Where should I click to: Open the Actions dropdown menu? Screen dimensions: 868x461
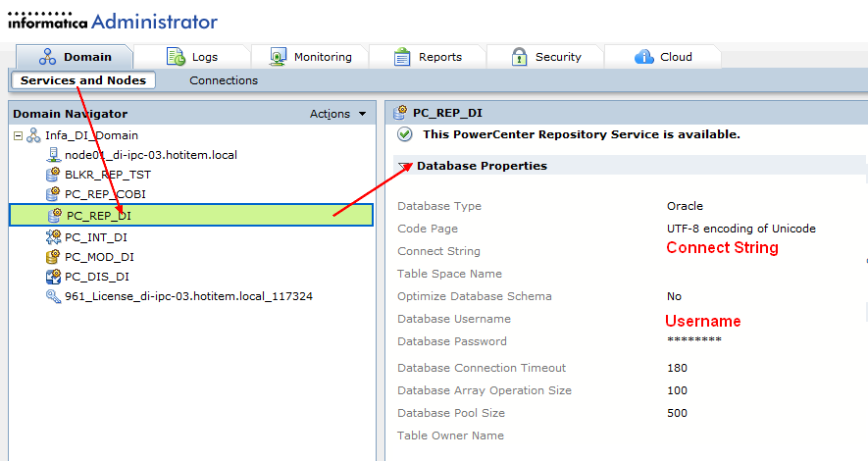pyautogui.click(x=337, y=114)
